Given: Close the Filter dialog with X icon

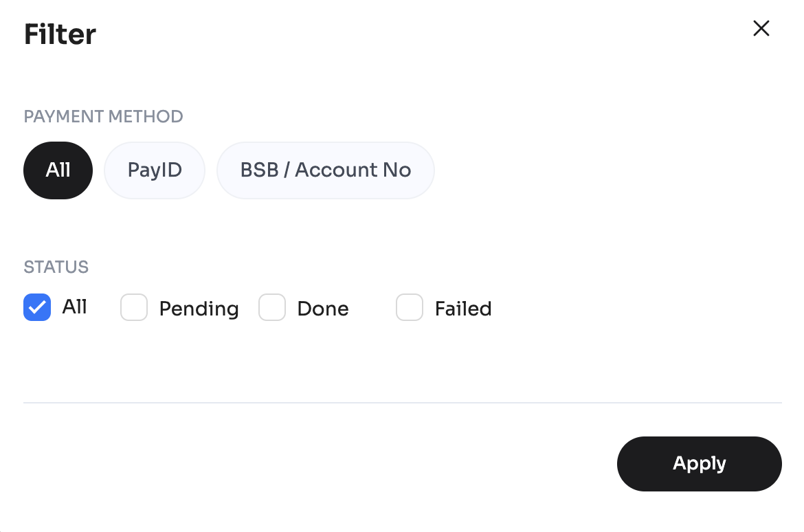Looking at the screenshot, I should coord(761,28).
